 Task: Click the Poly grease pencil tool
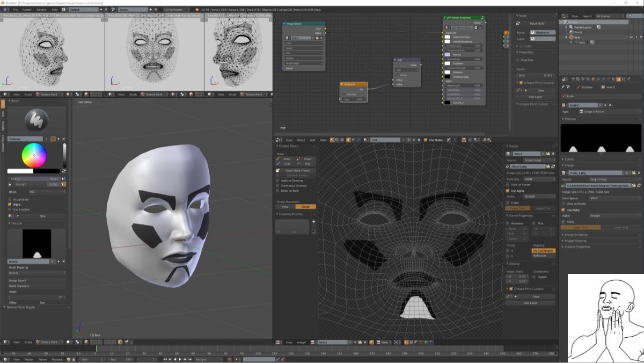click(306, 164)
